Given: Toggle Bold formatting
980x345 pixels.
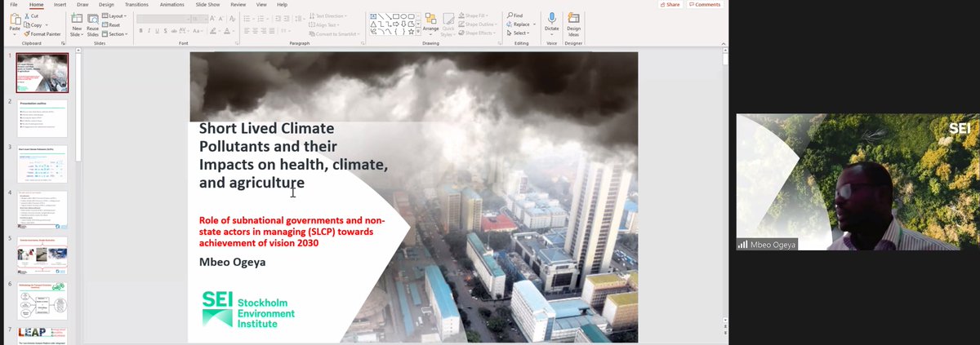Looking at the screenshot, I should pos(140,31).
